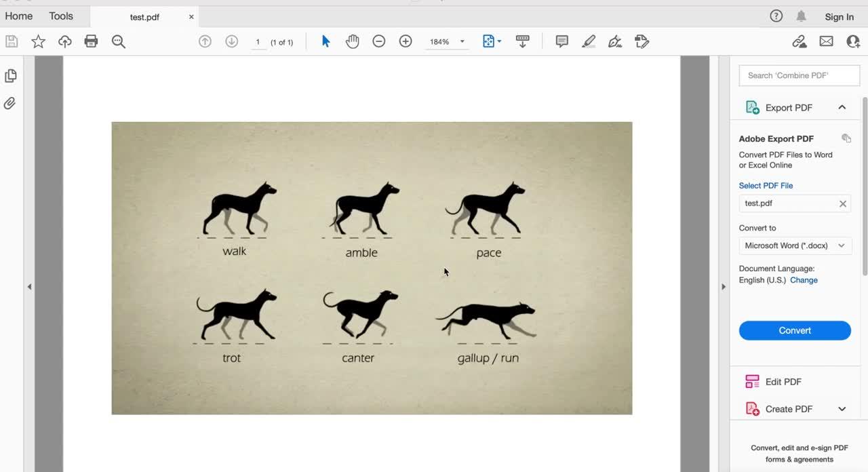
Task: Expand the Create PDF section
Action: click(842, 409)
